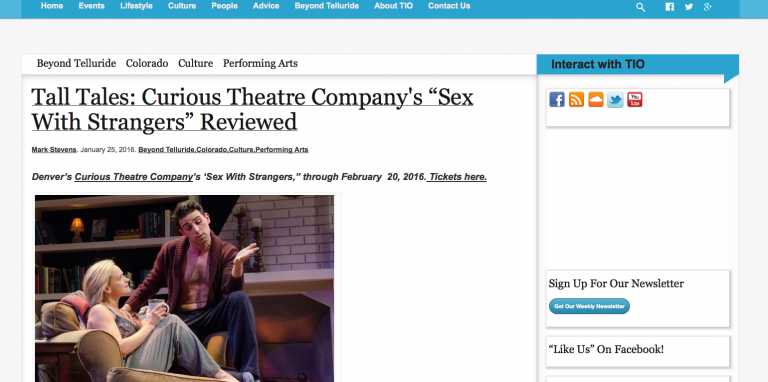This screenshot has height=382, width=768.
Task: Follow the Tickets here link
Action: 457,177
